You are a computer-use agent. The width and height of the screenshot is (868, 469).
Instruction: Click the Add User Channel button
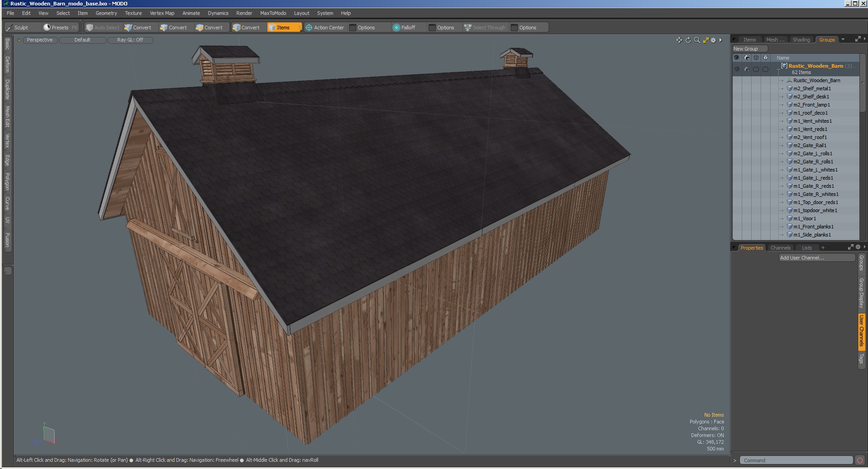[817, 258]
